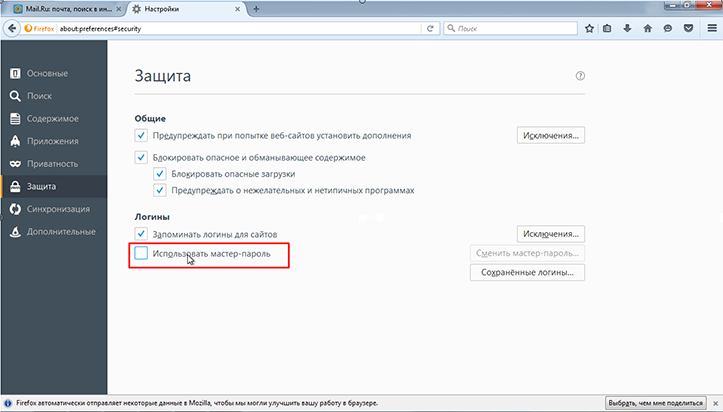723x412 pixels.
Task: Open the 'Приватность' settings section
Action: [x=53, y=163]
